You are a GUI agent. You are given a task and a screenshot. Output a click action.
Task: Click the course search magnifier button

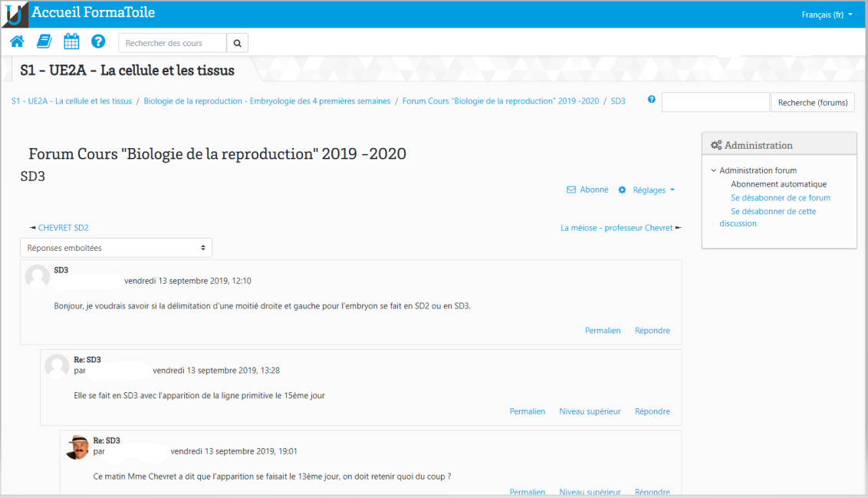click(x=238, y=43)
